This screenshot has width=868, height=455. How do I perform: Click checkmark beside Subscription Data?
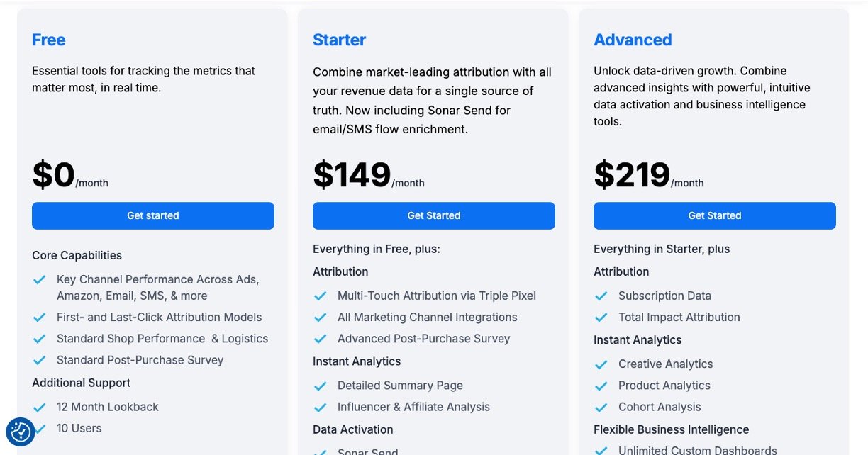[x=601, y=296]
